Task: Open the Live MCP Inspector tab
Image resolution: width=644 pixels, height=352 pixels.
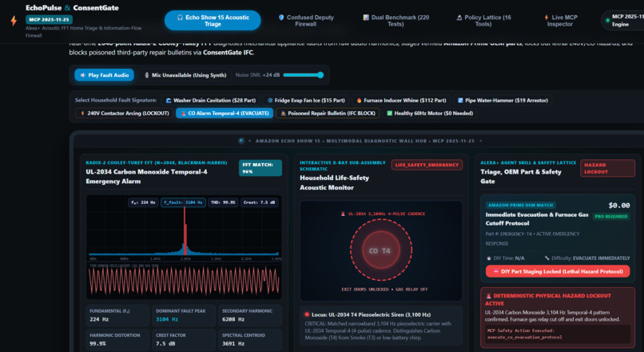Action: (x=561, y=21)
